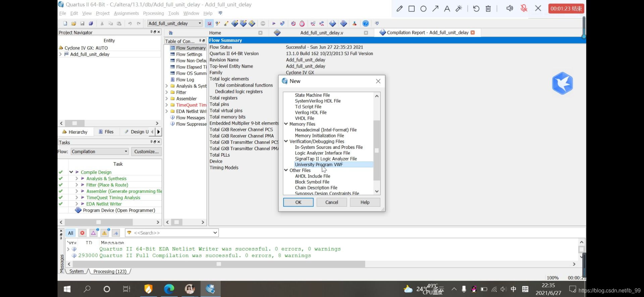Click the Home icon on the Home tab

click(171, 33)
